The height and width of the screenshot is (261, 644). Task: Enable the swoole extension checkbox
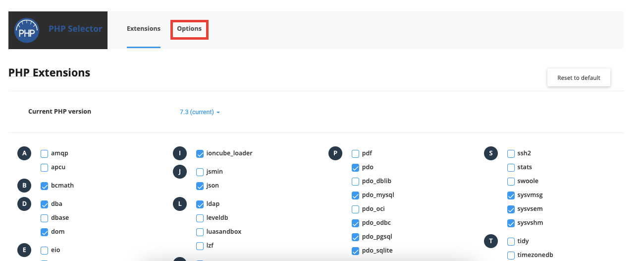click(511, 182)
